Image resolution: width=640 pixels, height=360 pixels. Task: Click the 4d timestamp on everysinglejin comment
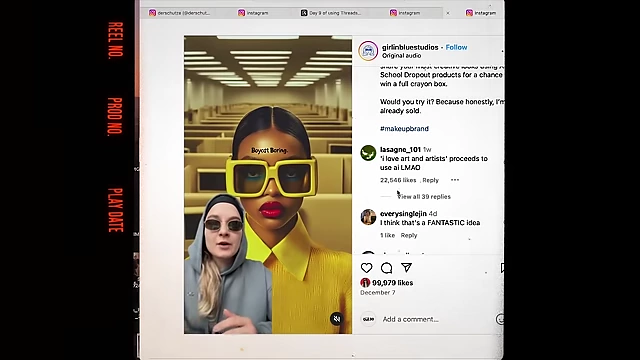point(433,213)
